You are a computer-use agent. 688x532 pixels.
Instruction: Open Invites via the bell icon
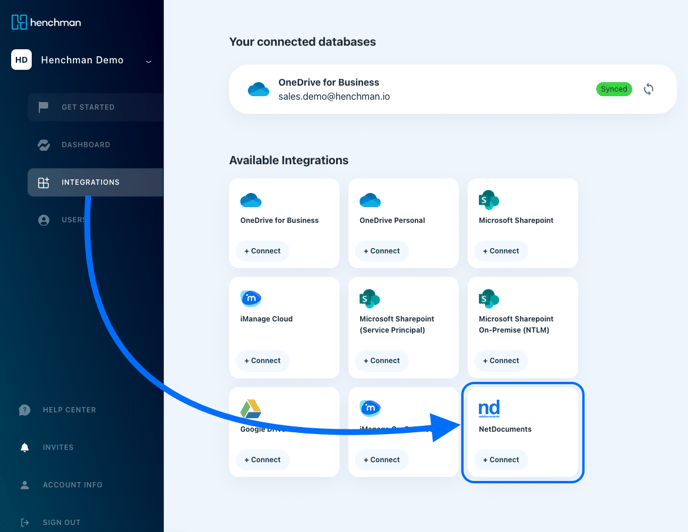(x=25, y=448)
